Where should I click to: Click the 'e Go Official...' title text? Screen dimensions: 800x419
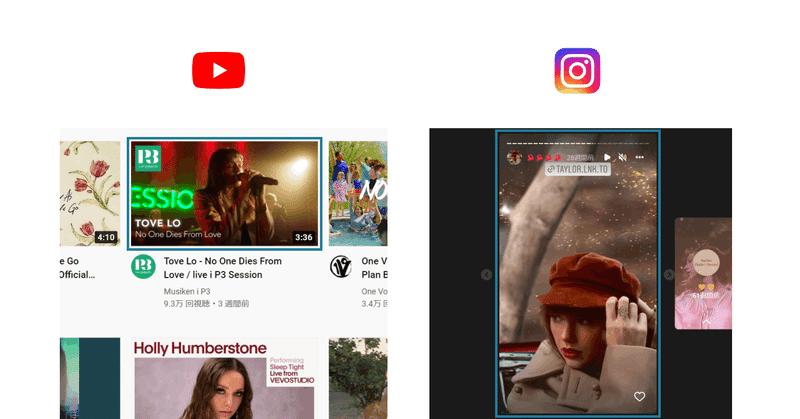(x=77, y=268)
